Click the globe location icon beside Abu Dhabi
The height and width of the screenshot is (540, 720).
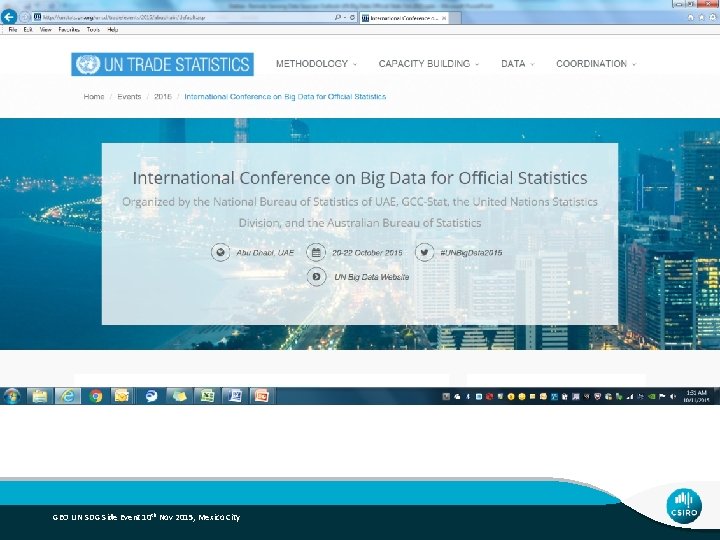[220, 253]
